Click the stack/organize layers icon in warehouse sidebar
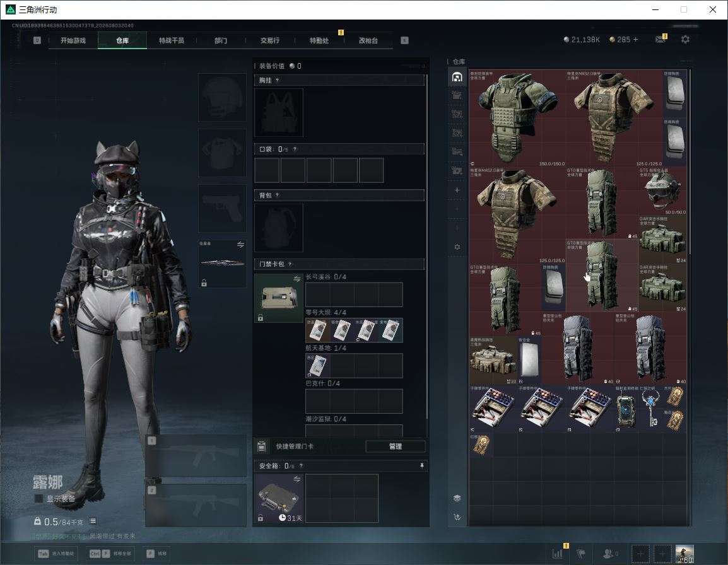 click(x=457, y=498)
